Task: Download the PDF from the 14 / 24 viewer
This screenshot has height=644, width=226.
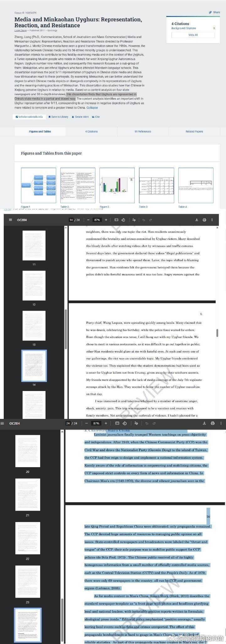Action: pyautogui.click(x=197, y=220)
